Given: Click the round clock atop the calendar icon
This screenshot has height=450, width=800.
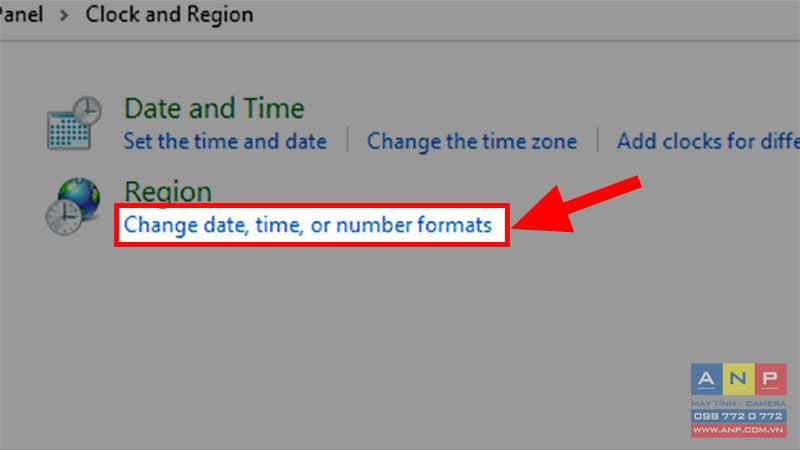Looking at the screenshot, I should [87, 110].
